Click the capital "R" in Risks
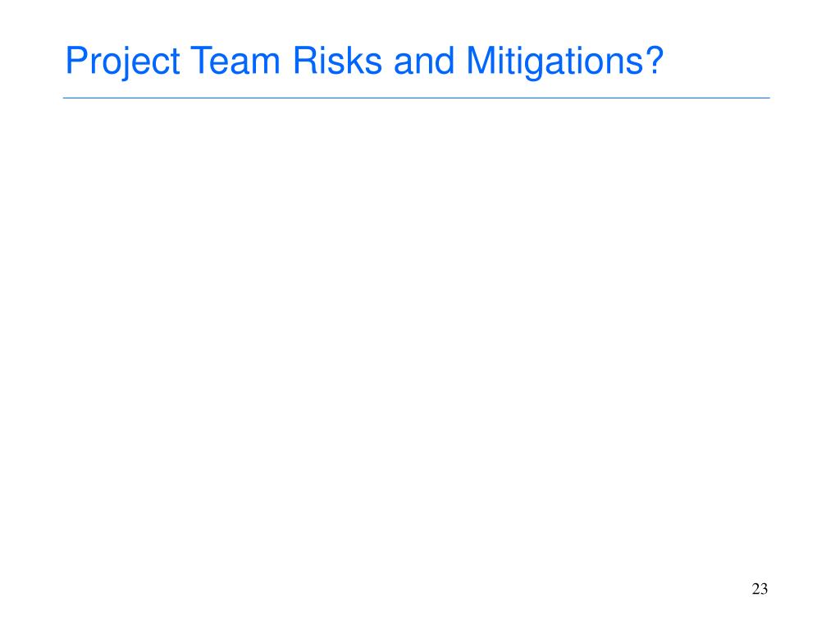The height and width of the screenshot is (630, 840). pyautogui.click(x=305, y=60)
